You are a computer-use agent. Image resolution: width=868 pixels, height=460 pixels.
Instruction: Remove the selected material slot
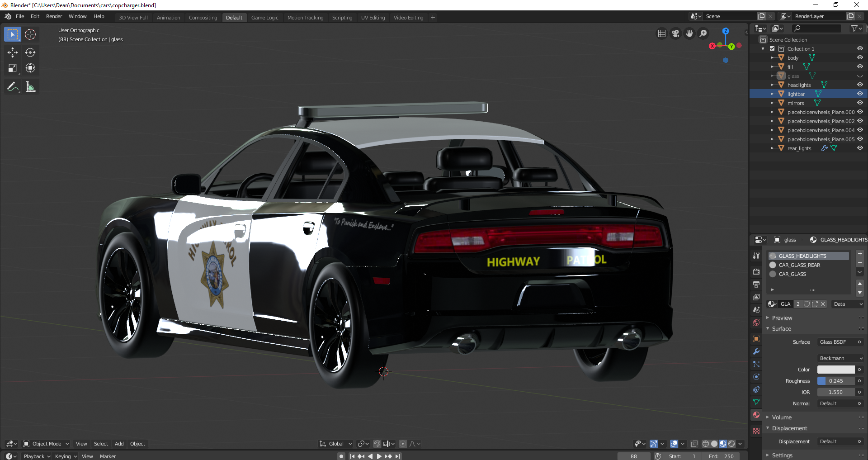point(860,263)
